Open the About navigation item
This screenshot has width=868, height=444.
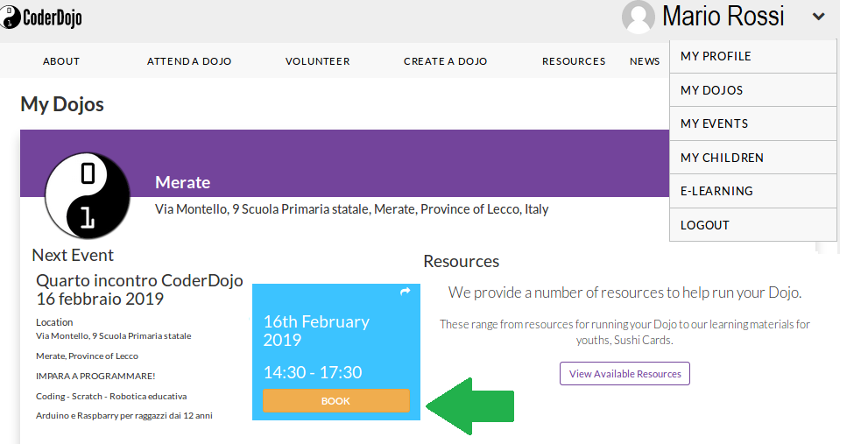(61, 61)
